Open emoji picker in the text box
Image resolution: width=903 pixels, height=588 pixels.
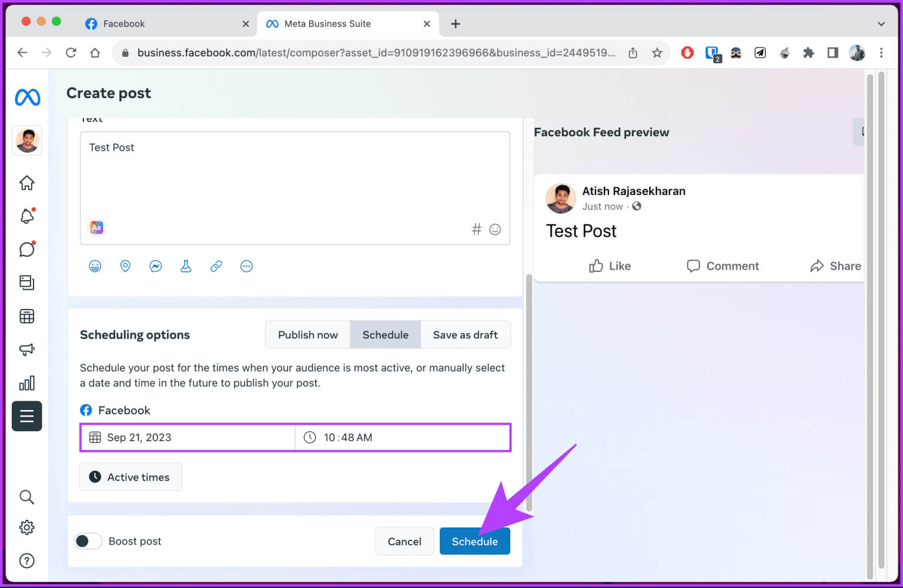click(x=496, y=229)
